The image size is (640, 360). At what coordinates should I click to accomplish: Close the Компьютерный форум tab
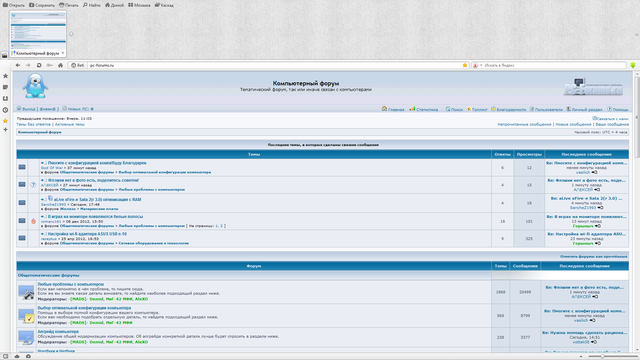pos(63,53)
